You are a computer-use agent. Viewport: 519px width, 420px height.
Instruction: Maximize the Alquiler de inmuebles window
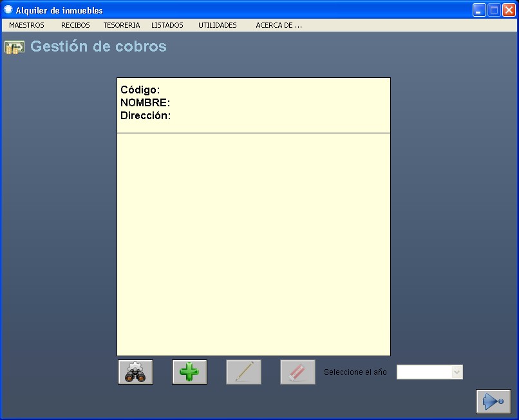point(494,10)
